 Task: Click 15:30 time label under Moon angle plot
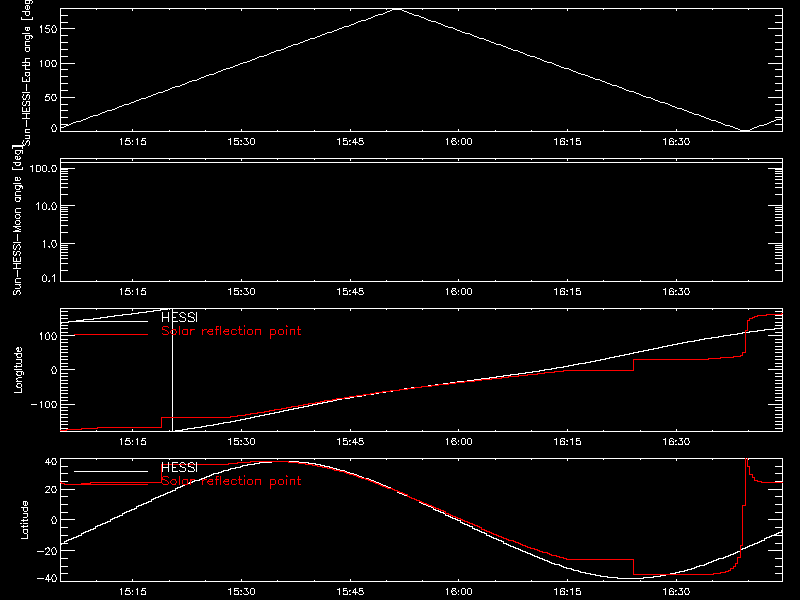[241, 292]
